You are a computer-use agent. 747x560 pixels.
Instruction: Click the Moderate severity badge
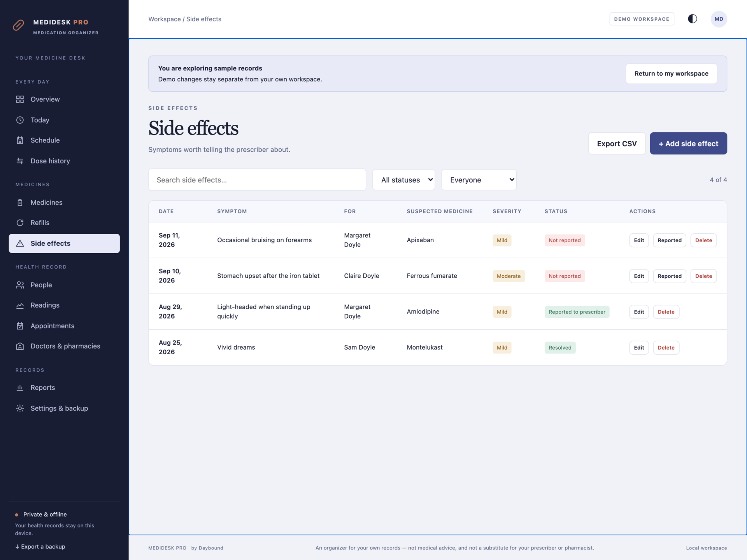pos(509,276)
